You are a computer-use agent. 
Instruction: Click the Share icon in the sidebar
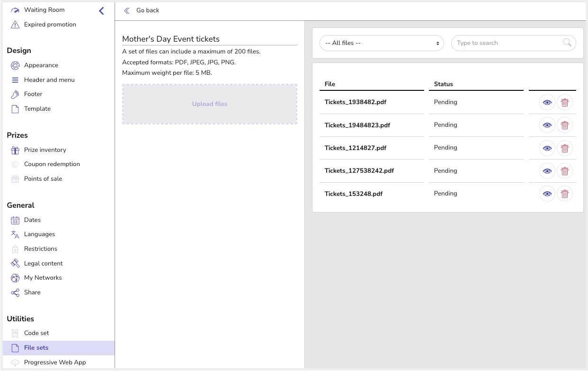click(15, 292)
